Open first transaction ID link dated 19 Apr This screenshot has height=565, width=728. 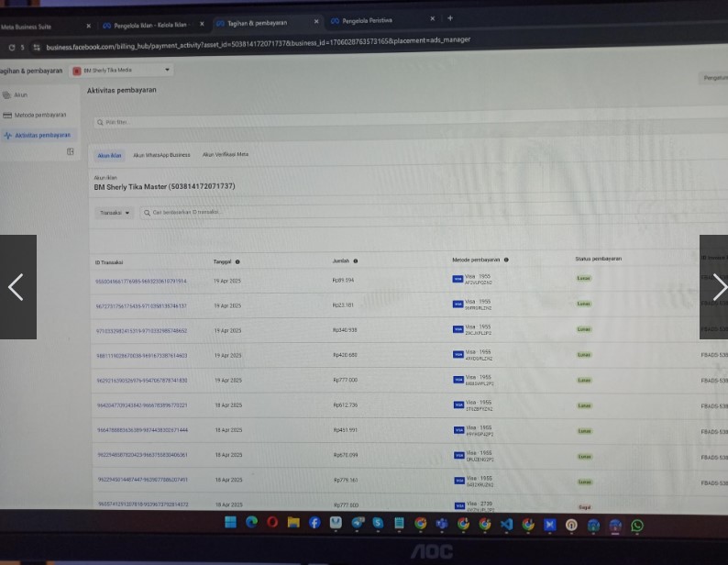[x=140, y=281]
